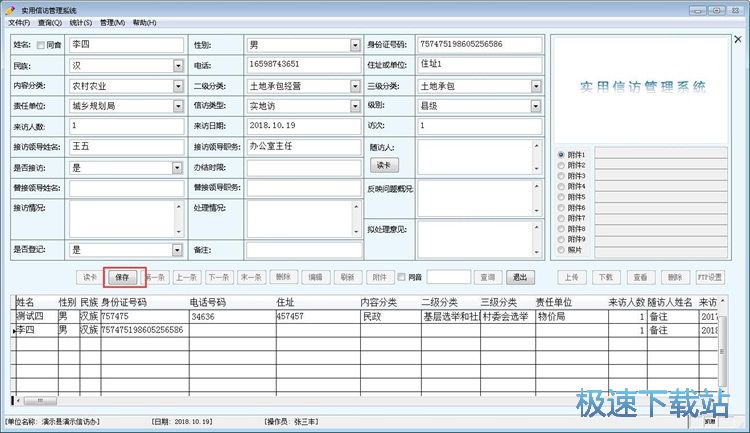Click the search box before 查询 button
The image size is (750, 433).
pos(449,277)
